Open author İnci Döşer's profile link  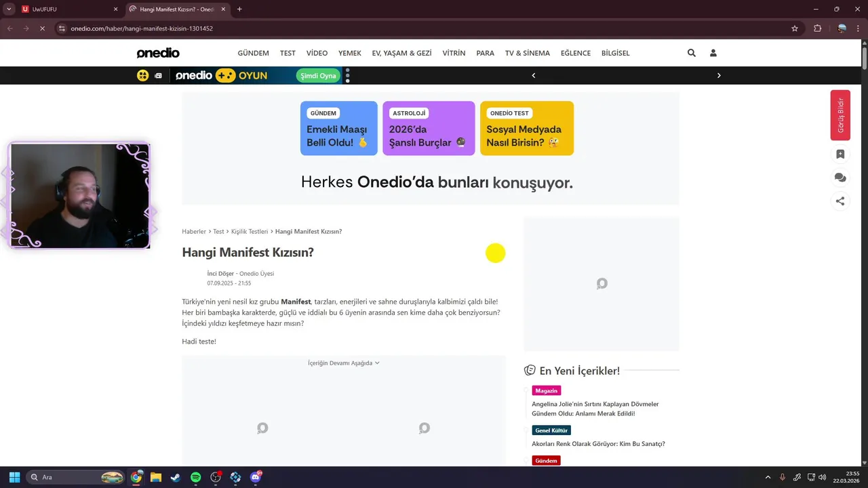point(220,274)
